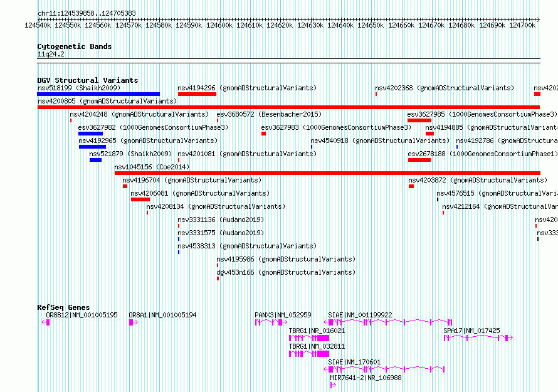Open the nsv4203872 variant label
558x392 pixels.
point(478,180)
